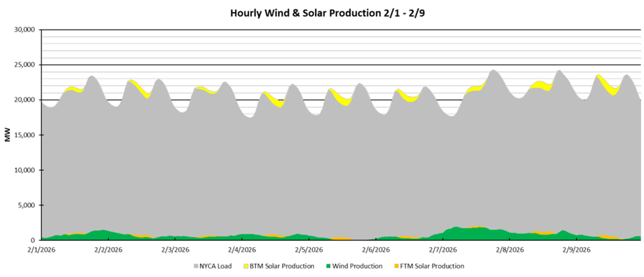Select the 2/1/2026 date label on x-axis
This screenshot has height=277, width=644.
pyautogui.click(x=41, y=250)
